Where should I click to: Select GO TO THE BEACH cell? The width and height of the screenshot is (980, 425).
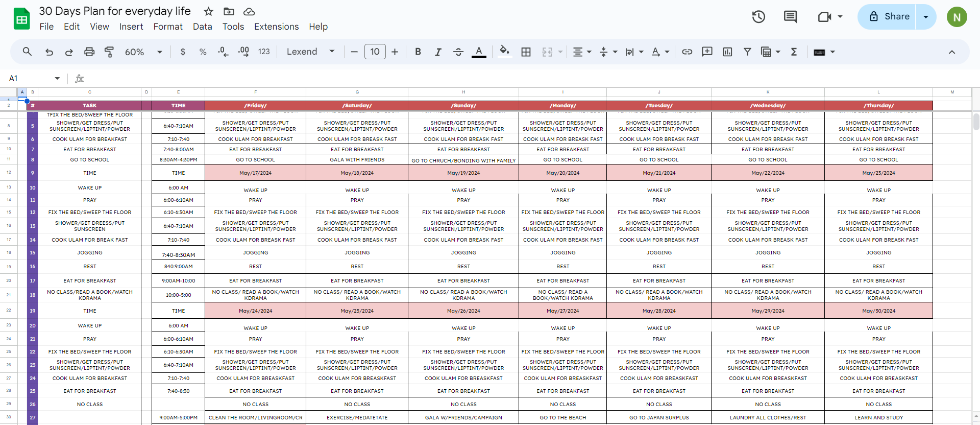click(563, 417)
